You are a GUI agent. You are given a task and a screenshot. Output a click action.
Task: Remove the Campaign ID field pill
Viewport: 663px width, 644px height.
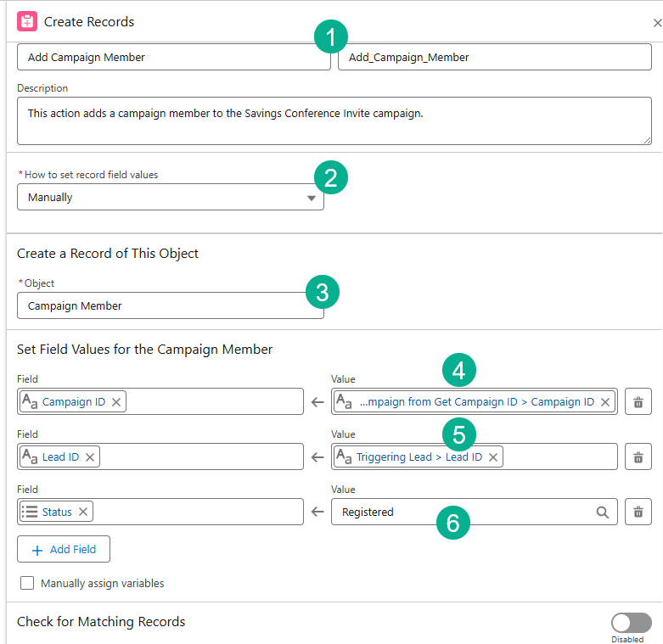(116, 402)
